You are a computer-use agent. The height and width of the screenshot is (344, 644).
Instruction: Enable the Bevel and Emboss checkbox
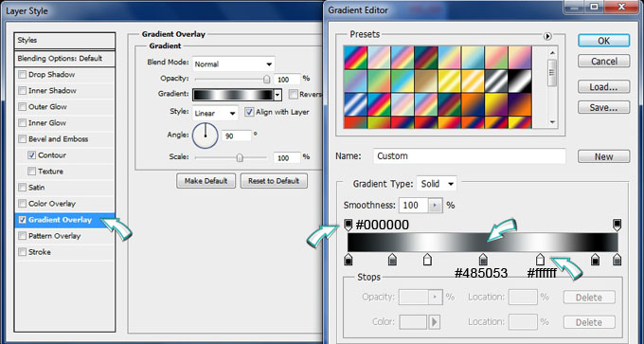click(x=22, y=139)
